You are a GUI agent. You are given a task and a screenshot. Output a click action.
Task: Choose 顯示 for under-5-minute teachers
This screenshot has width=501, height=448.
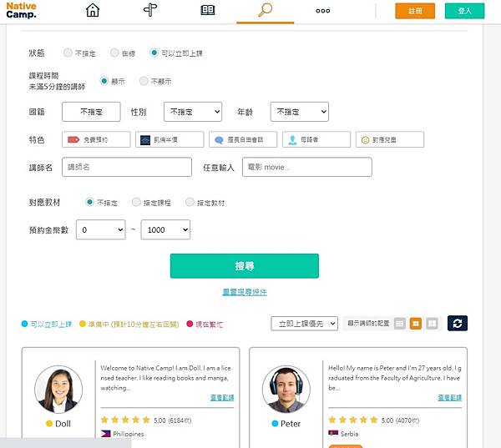pyautogui.click(x=104, y=81)
